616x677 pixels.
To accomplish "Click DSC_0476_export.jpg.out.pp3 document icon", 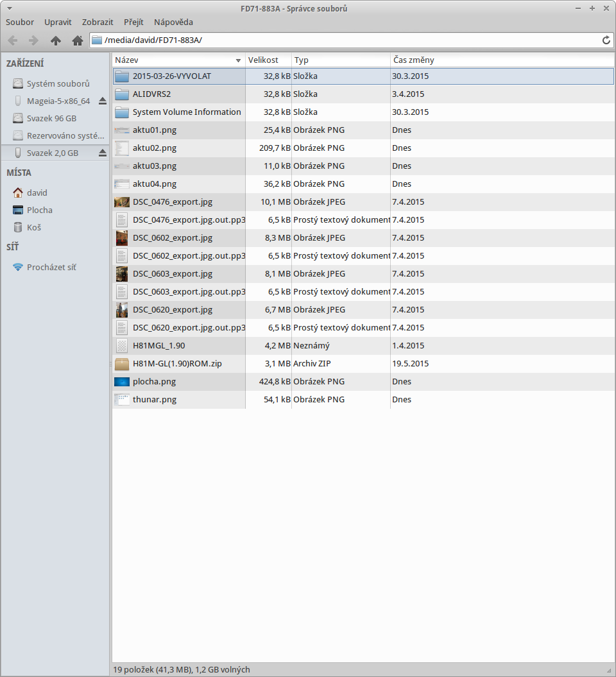I will (122, 220).
